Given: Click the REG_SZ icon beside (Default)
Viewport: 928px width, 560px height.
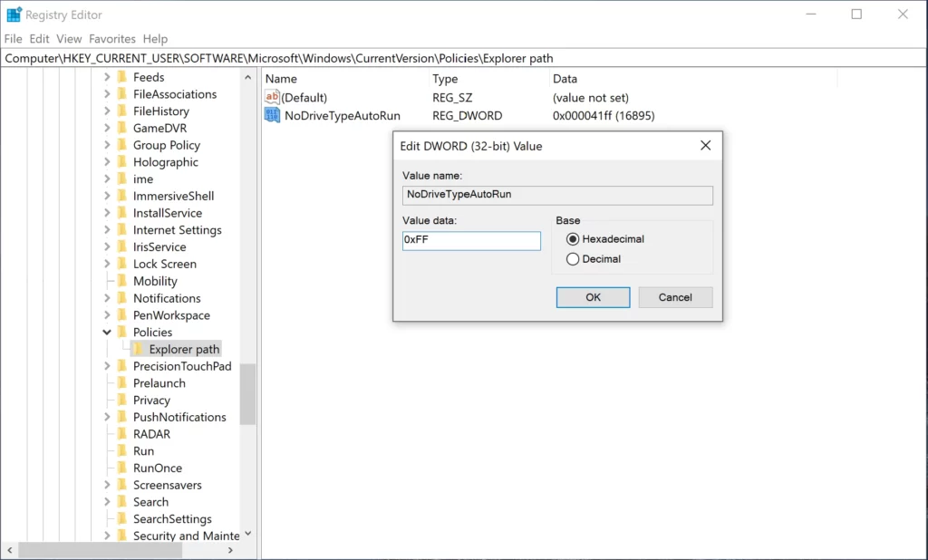Looking at the screenshot, I should tap(271, 97).
